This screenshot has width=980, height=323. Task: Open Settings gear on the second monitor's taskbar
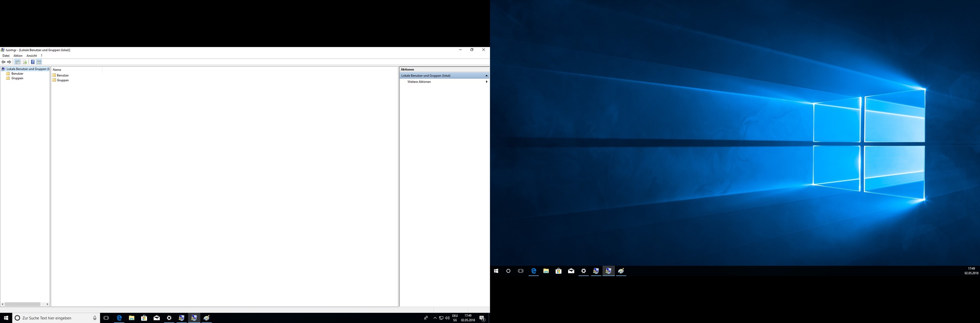(x=583, y=271)
